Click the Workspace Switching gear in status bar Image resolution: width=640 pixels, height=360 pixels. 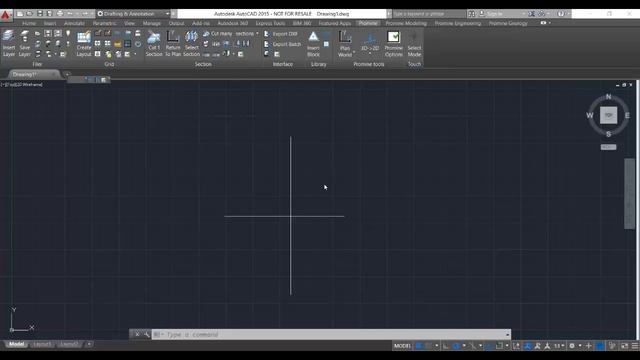[x=572, y=346]
